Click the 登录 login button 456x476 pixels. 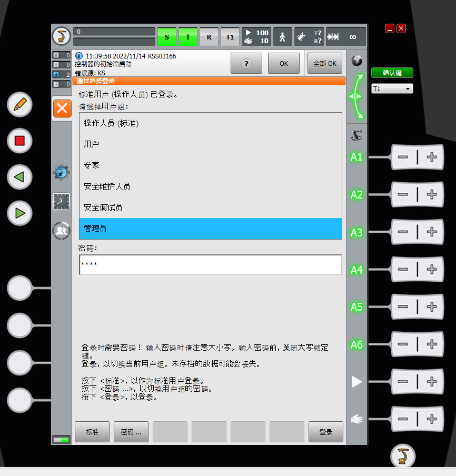325,432
